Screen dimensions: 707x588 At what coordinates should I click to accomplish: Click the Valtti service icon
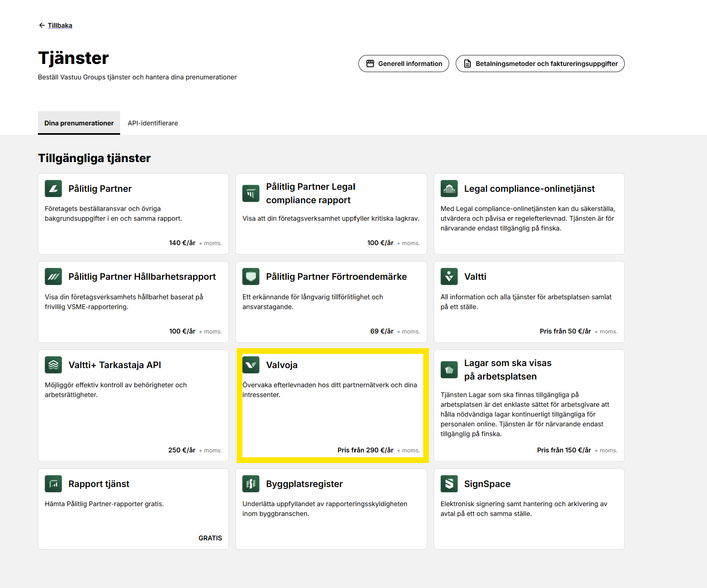click(x=449, y=276)
